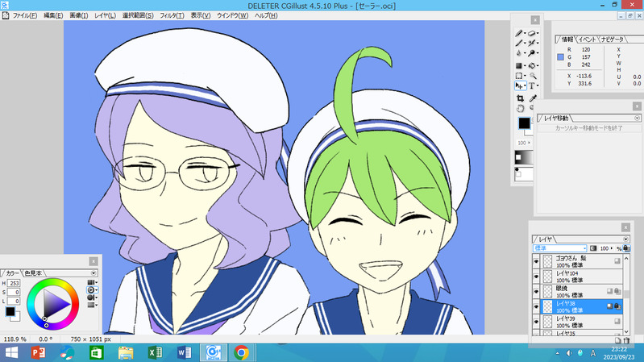Open the document icon in menu bar
Viewport: 644px width, 362px height.
(6, 15)
